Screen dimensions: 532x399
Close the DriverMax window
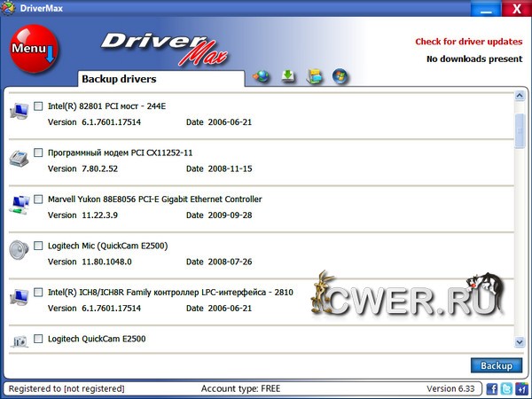point(517,9)
